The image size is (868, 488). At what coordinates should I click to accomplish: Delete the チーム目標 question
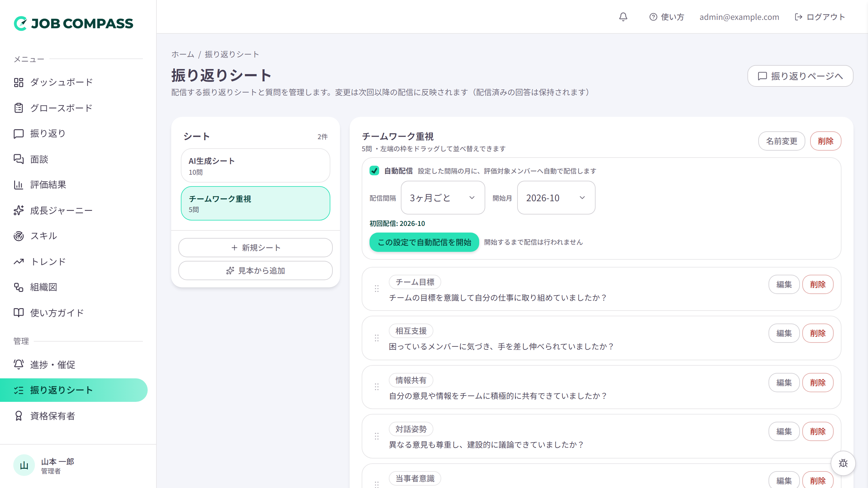(x=818, y=285)
